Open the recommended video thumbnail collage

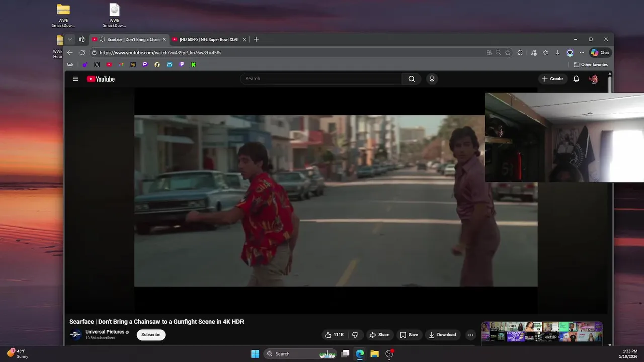tap(542, 332)
